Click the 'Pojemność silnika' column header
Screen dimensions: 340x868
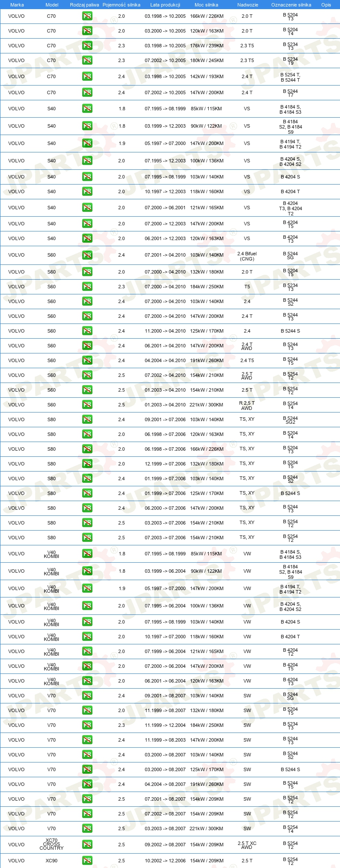[121, 5]
